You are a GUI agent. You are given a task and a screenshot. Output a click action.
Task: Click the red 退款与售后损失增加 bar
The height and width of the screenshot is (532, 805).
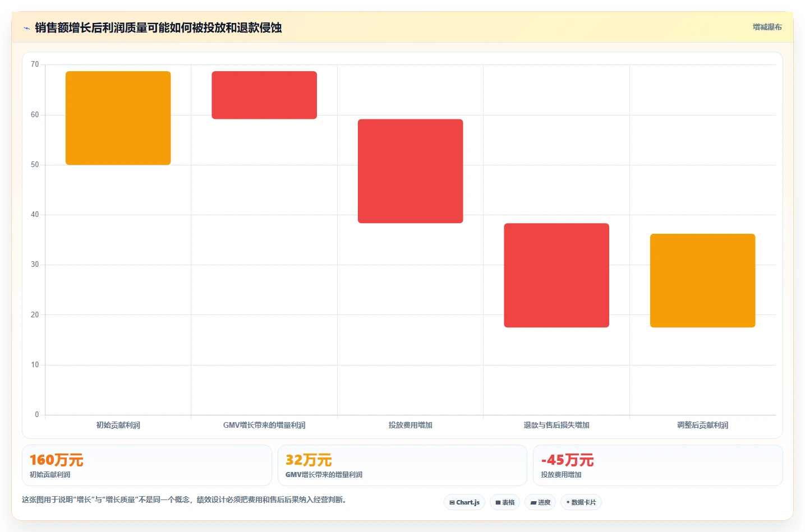[556, 275]
